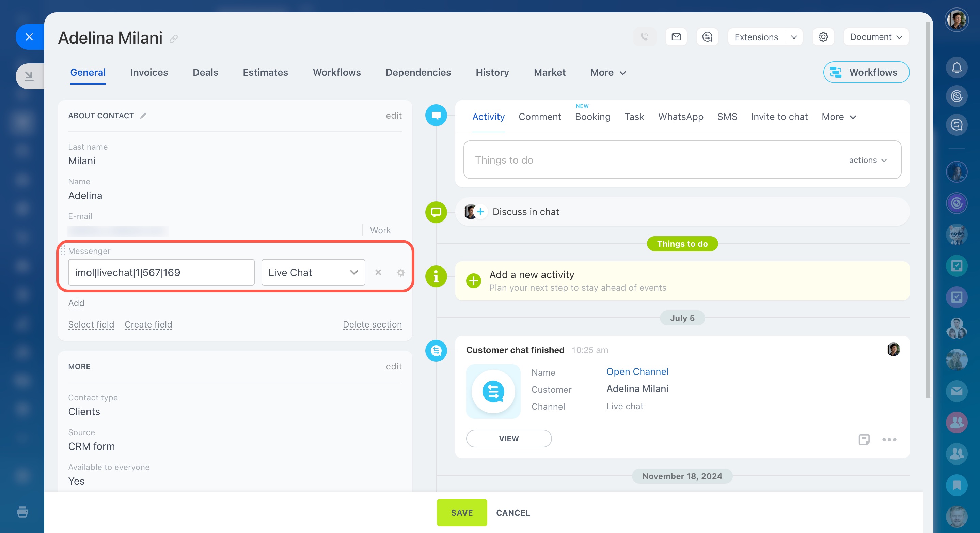Click into the messenger ID input field
This screenshot has height=533, width=980.
tap(161, 272)
